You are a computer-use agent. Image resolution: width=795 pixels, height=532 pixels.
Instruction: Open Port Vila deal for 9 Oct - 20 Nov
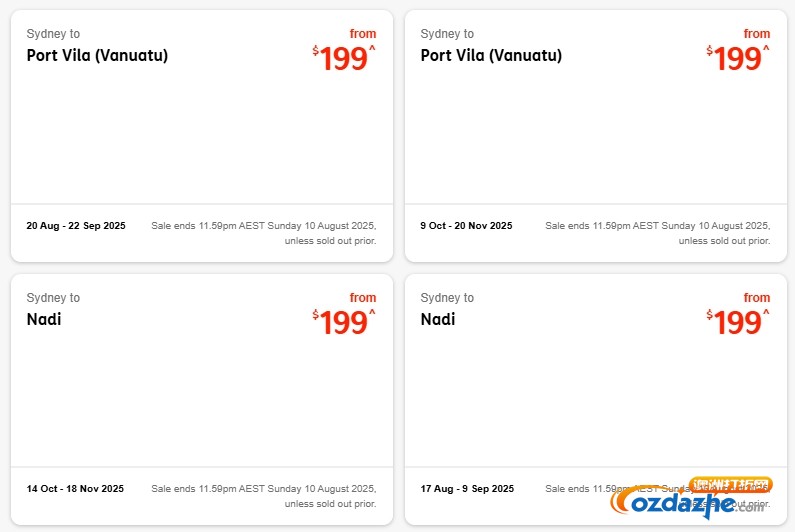[491, 56]
